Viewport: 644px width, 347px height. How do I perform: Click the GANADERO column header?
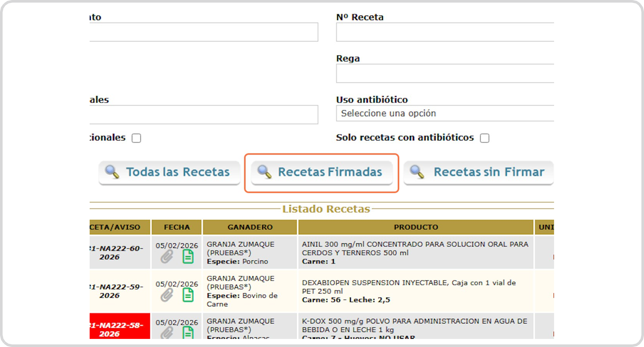250,227
